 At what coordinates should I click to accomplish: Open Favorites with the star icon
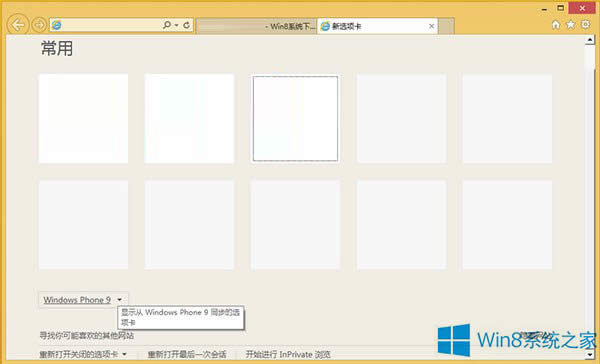coord(571,25)
